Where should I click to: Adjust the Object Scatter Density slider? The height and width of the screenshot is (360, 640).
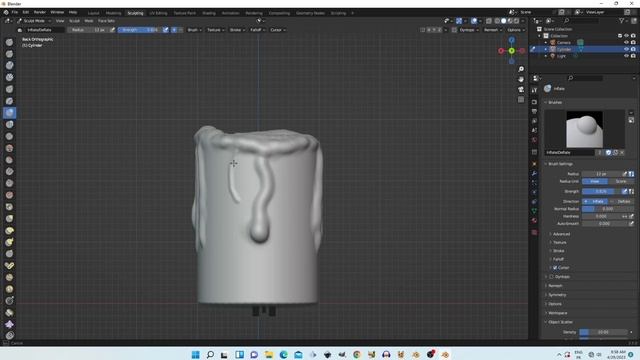604,332
